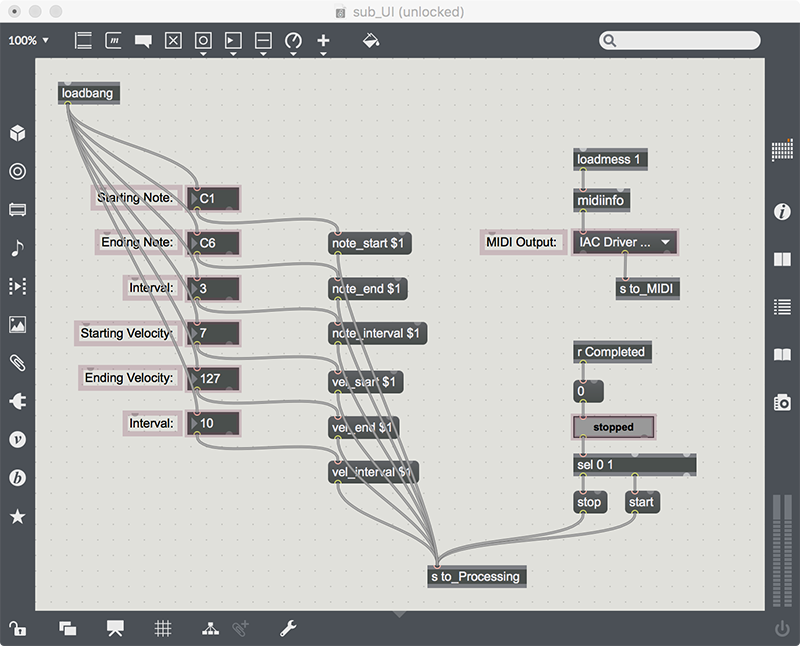Insert a toggle object from the toolbar
This screenshot has height=646, width=800.
(x=173, y=40)
